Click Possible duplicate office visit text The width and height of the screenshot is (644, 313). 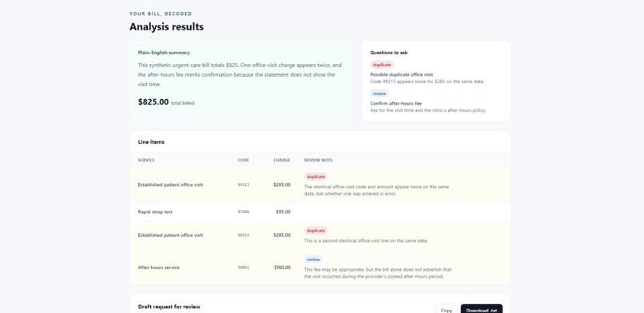401,75
